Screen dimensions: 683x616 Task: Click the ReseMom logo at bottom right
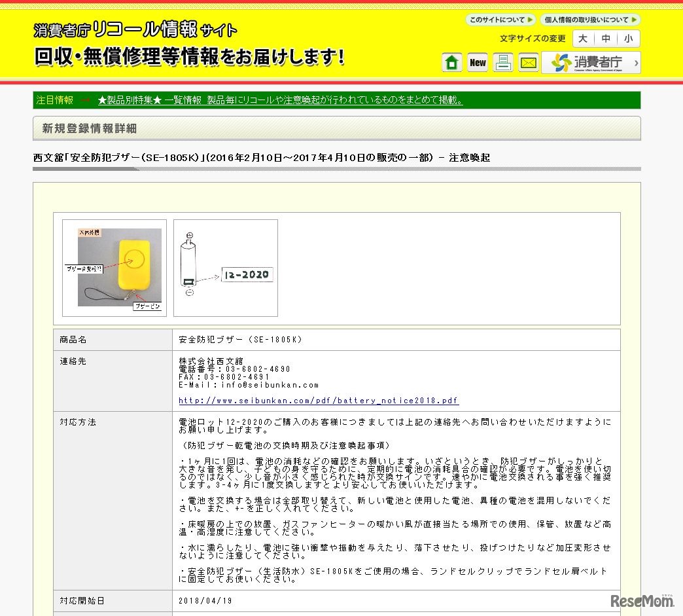(641, 600)
